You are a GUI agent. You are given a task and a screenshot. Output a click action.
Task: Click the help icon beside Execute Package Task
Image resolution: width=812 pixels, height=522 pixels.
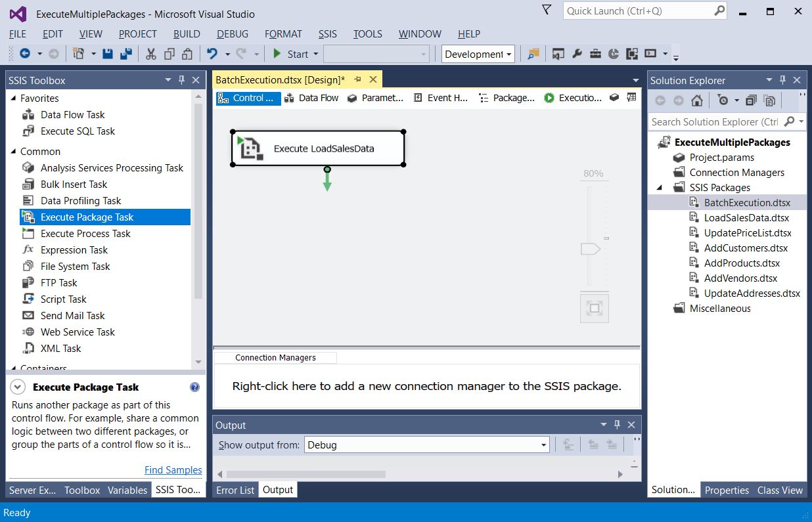pos(194,387)
